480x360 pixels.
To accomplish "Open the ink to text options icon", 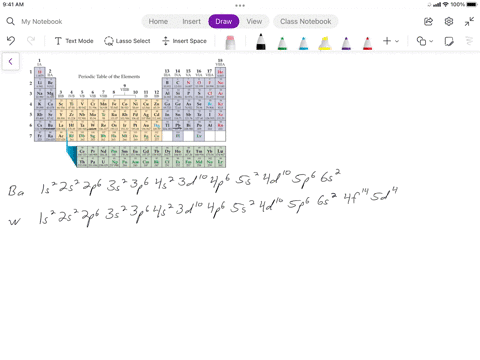I will pos(469,41).
